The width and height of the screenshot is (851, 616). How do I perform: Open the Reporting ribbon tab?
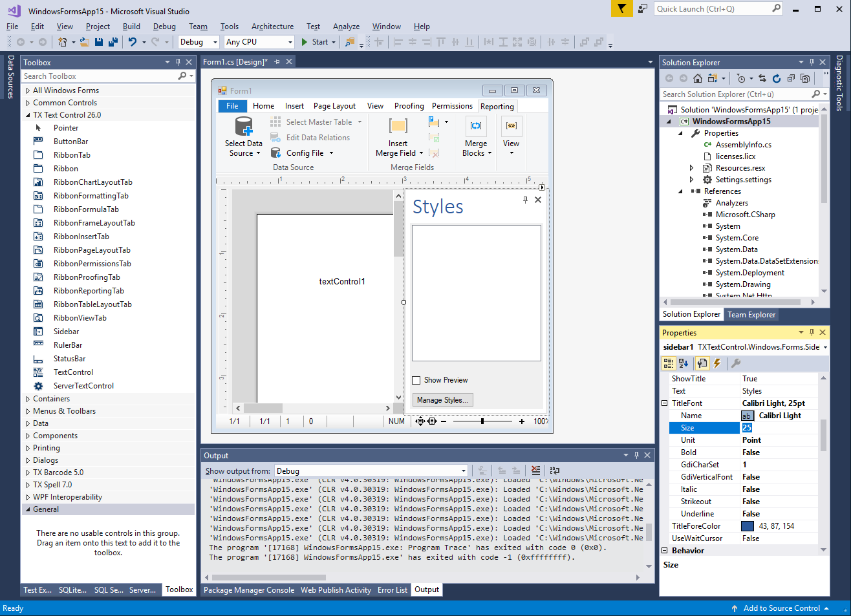[497, 107]
